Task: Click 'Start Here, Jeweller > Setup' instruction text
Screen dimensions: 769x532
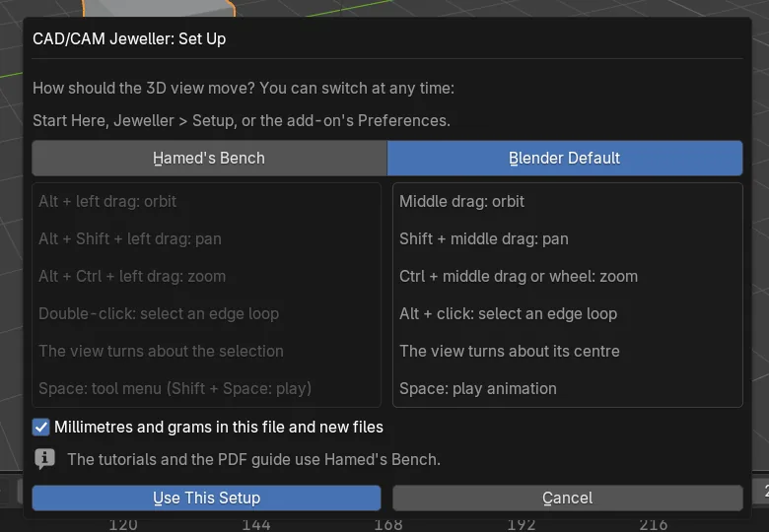Action: tap(132, 120)
